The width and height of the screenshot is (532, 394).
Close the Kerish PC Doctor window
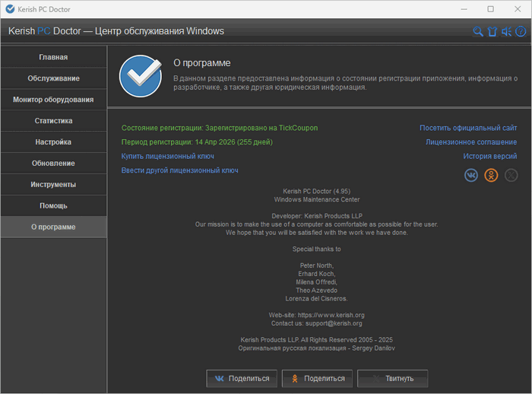click(518, 9)
